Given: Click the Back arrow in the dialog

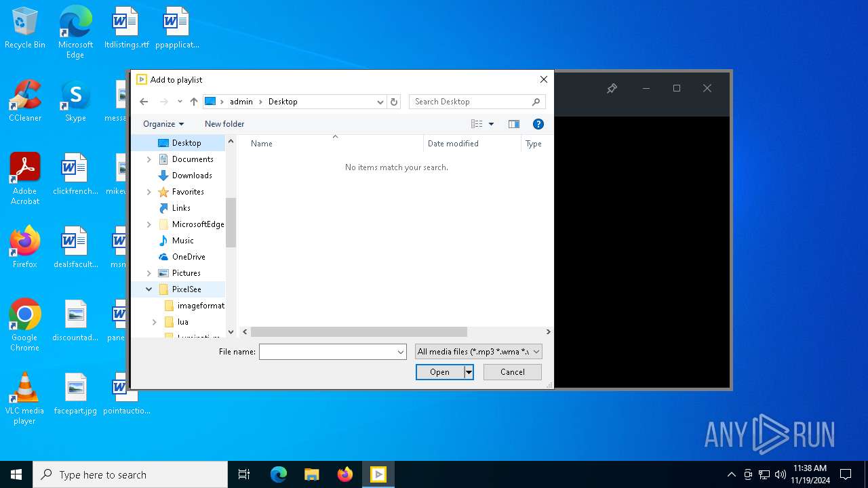Looking at the screenshot, I should pyautogui.click(x=144, y=102).
